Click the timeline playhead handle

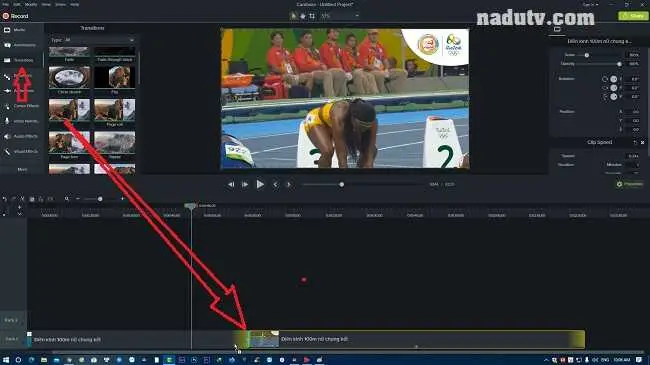coord(190,206)
